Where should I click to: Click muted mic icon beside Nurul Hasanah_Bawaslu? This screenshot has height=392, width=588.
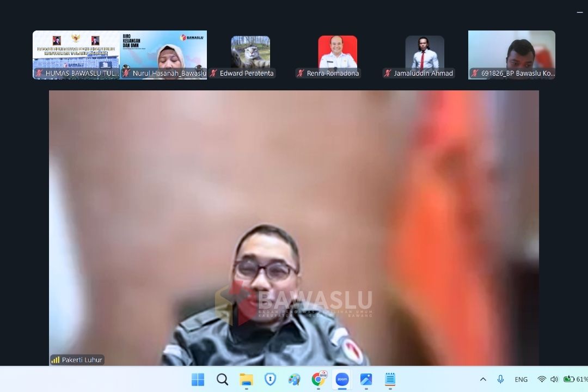(126, 73)
